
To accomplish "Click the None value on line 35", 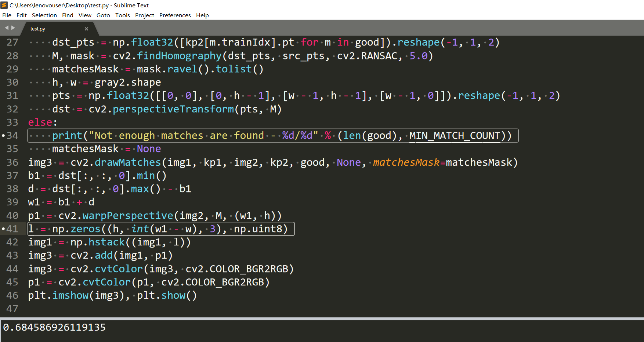I will [149, 149].
